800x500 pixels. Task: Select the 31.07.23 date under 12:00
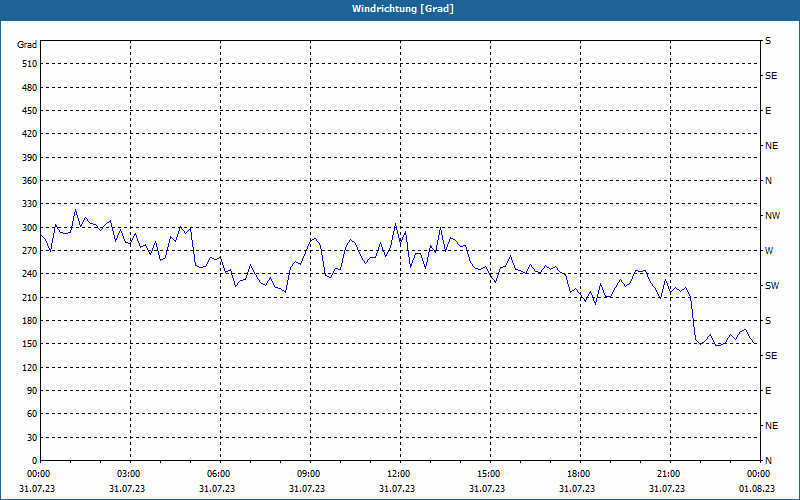[397, 489]
